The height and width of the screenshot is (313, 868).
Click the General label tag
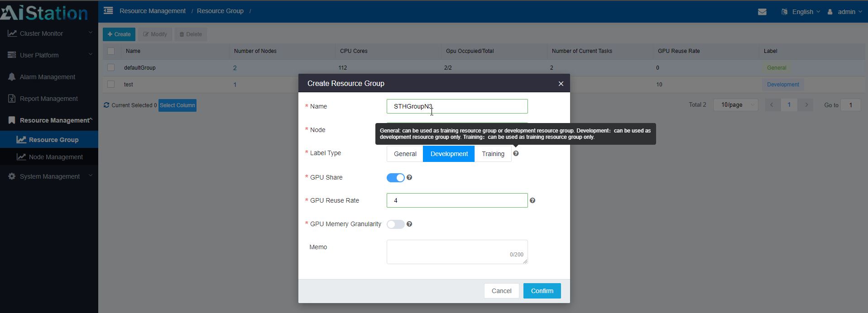[x=777, y=68]
